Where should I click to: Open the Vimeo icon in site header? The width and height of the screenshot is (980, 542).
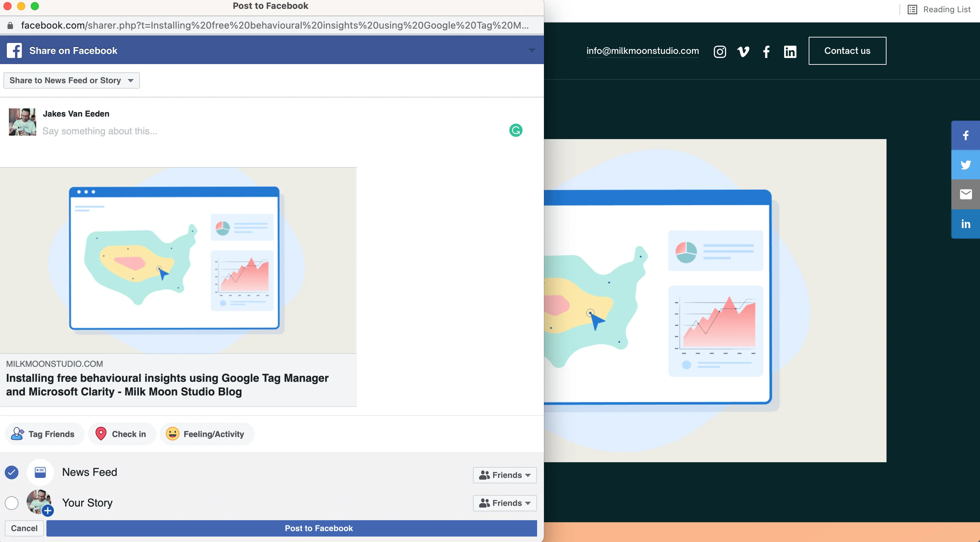[743, 51]
